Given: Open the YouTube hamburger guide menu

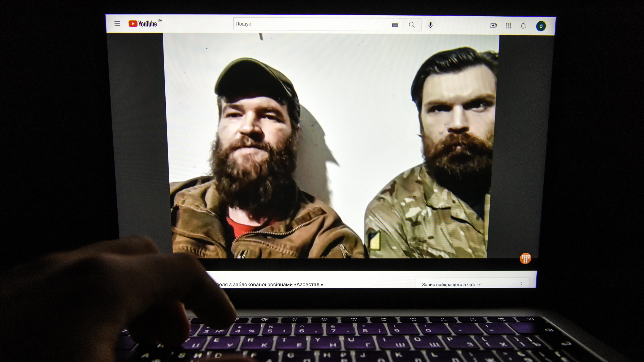Looking at the screenshot, I should pyautogui.click(x=117, y=23).
